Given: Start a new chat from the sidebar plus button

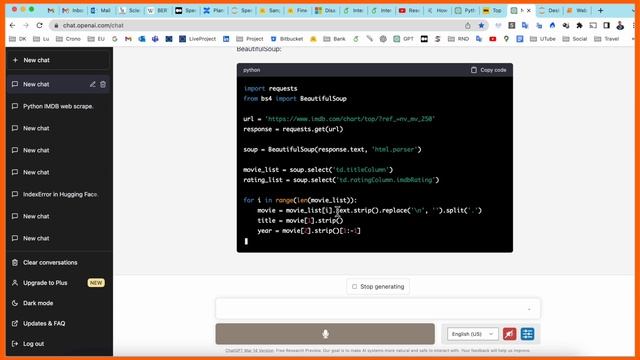Looking at the screenshot, I should (x=58, y=60).
